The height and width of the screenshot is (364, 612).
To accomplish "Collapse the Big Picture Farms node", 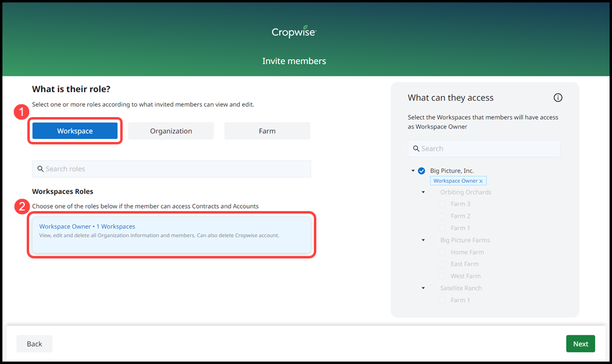I will click(423, 240).
